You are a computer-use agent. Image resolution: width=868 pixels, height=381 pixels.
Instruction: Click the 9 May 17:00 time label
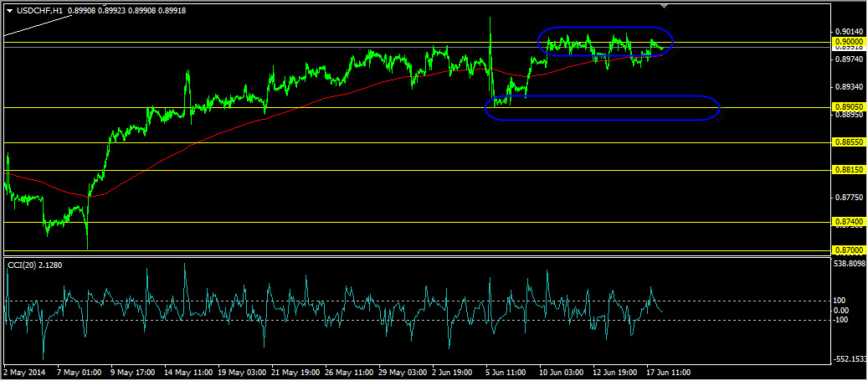pos(133,372)
